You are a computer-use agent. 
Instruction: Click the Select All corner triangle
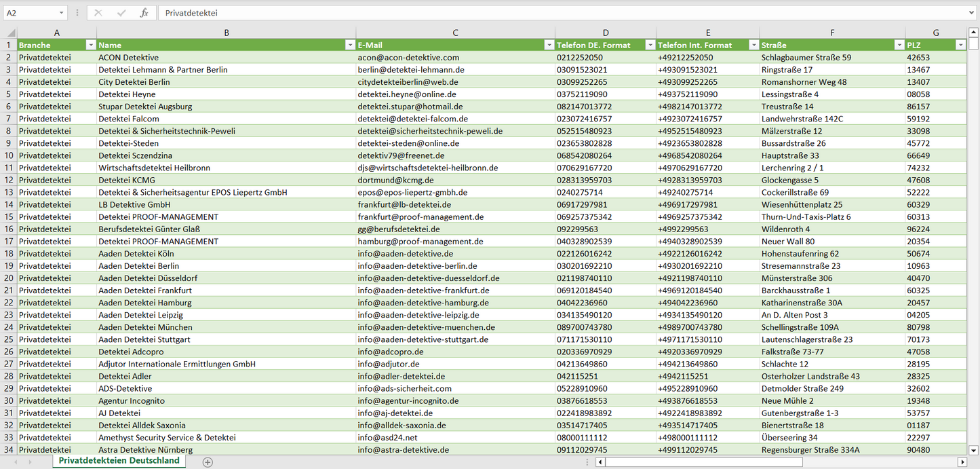coord(11,33)
